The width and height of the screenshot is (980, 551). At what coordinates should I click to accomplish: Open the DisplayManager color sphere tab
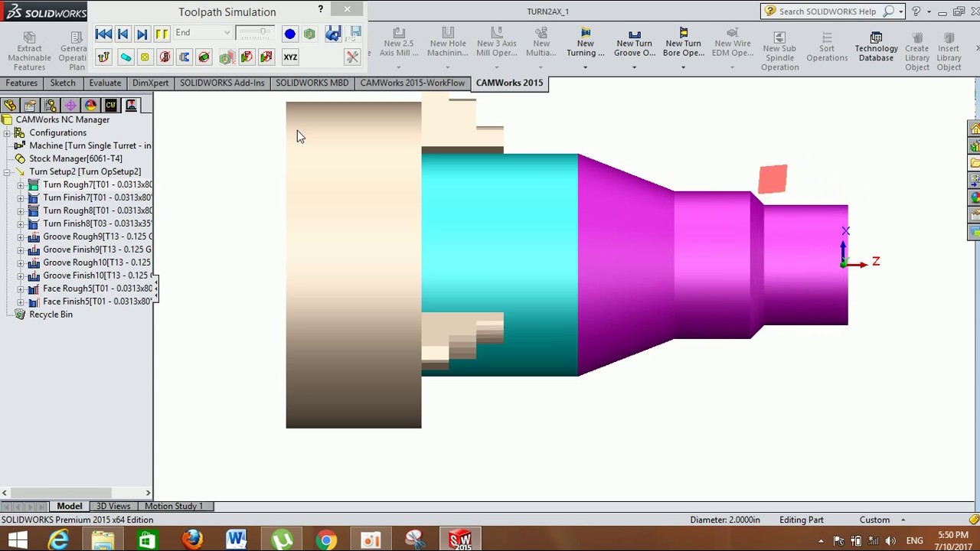click(90, 106)
